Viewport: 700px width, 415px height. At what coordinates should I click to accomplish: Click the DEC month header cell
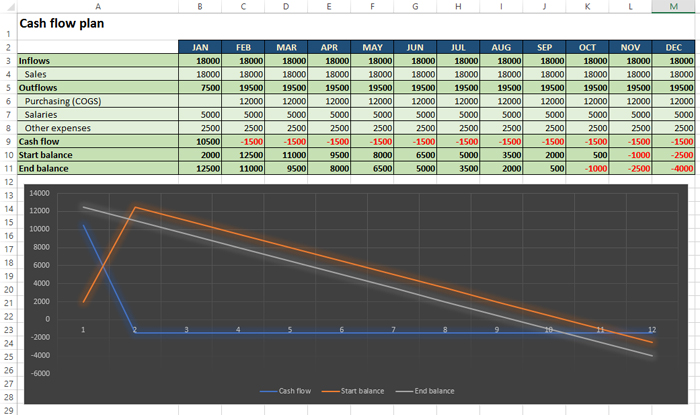(x=668, y=47)
